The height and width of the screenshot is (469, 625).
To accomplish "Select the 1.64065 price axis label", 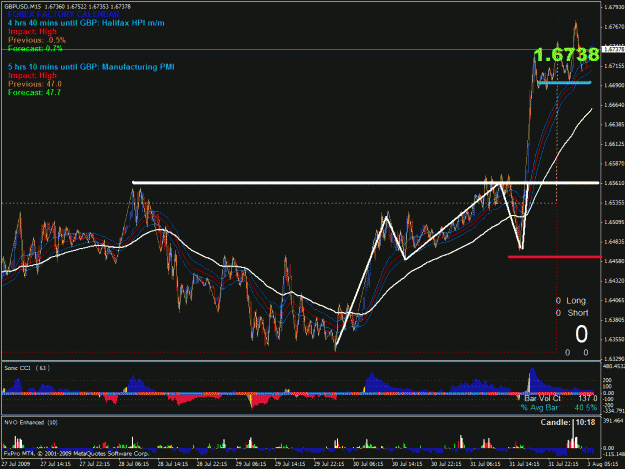I will tap(614, 301).
